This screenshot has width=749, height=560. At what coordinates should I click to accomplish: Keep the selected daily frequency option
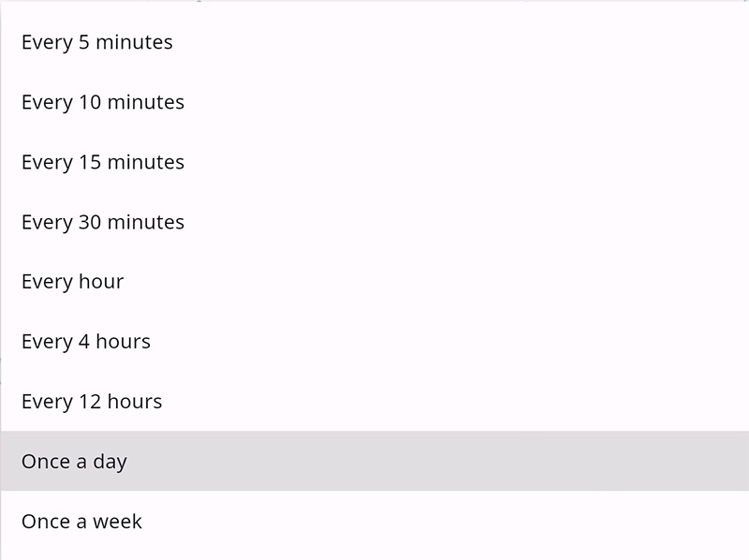75,462
